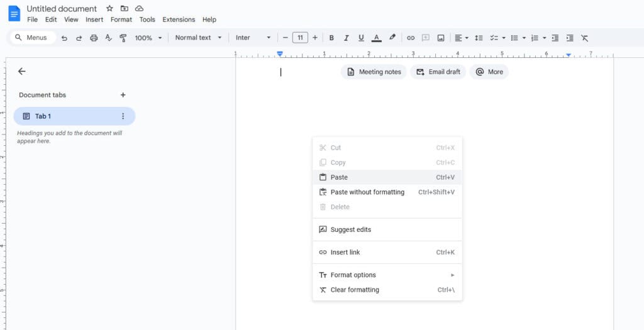
Task: Open the Inter font dropdown
Action: pos(253,37)
